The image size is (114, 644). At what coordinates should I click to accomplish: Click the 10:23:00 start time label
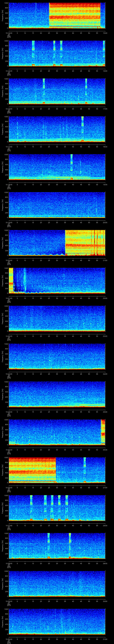coord(9,374)
